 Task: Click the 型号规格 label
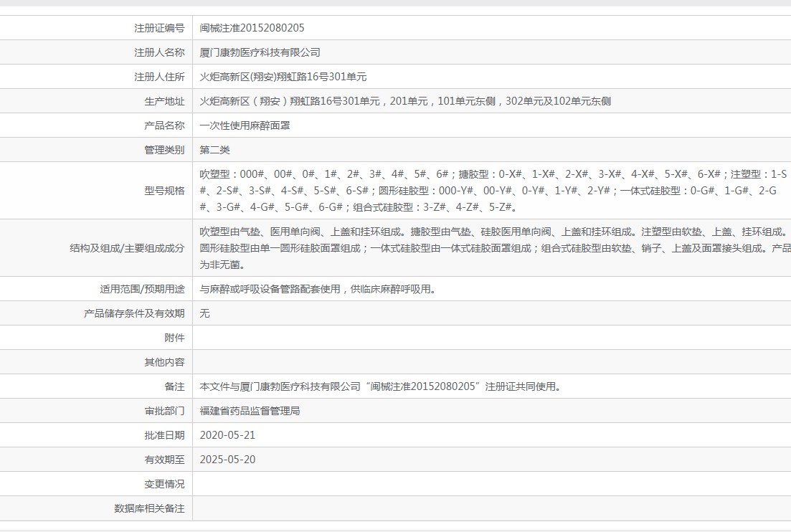(x=164, y=191)
